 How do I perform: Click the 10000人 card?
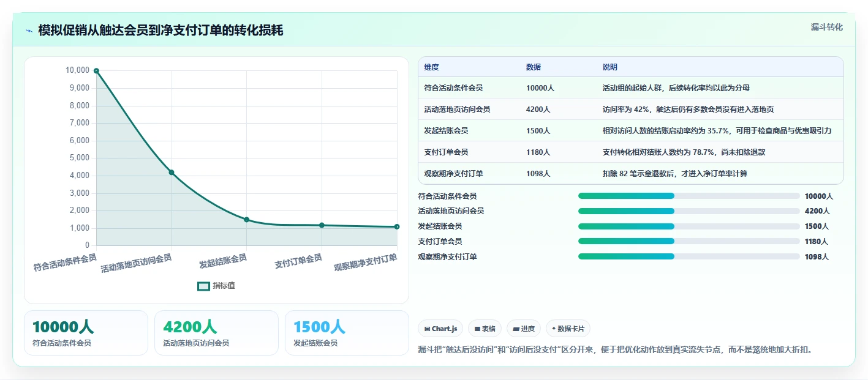tap(86, 333)
